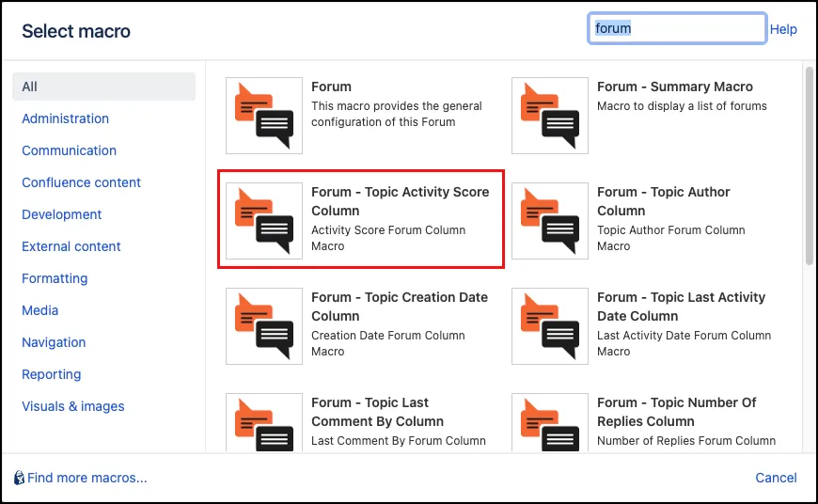Select the Topic Activity Score Column icon

click(264, 221)
